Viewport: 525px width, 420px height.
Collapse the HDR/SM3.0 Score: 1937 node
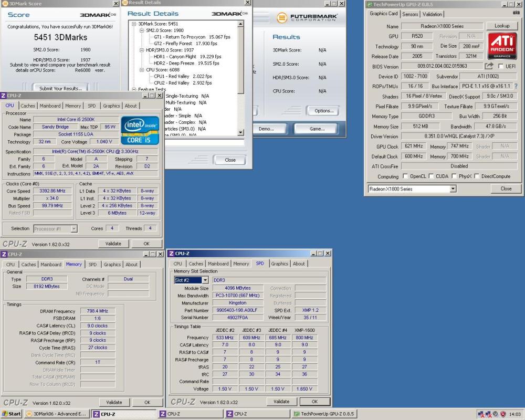142,50
